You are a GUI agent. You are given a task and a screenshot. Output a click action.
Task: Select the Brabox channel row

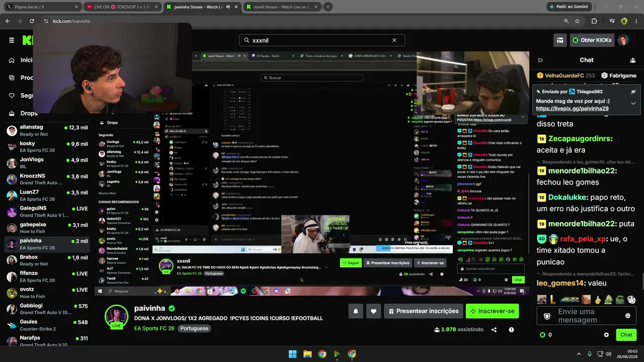(47, 260)
